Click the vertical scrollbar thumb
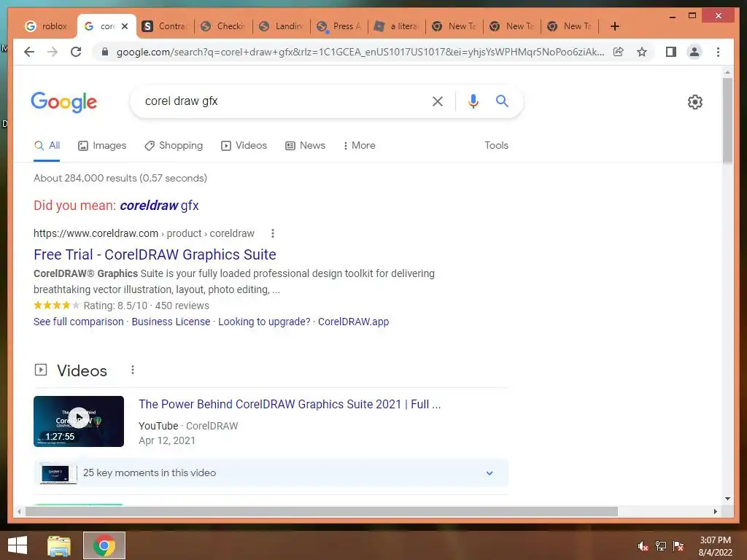 point(727,120)
